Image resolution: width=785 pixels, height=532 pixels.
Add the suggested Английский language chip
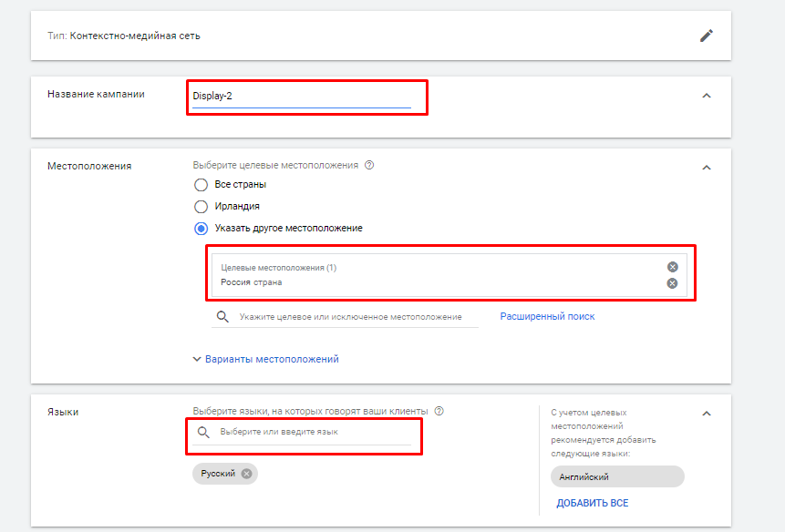[616, 476]
